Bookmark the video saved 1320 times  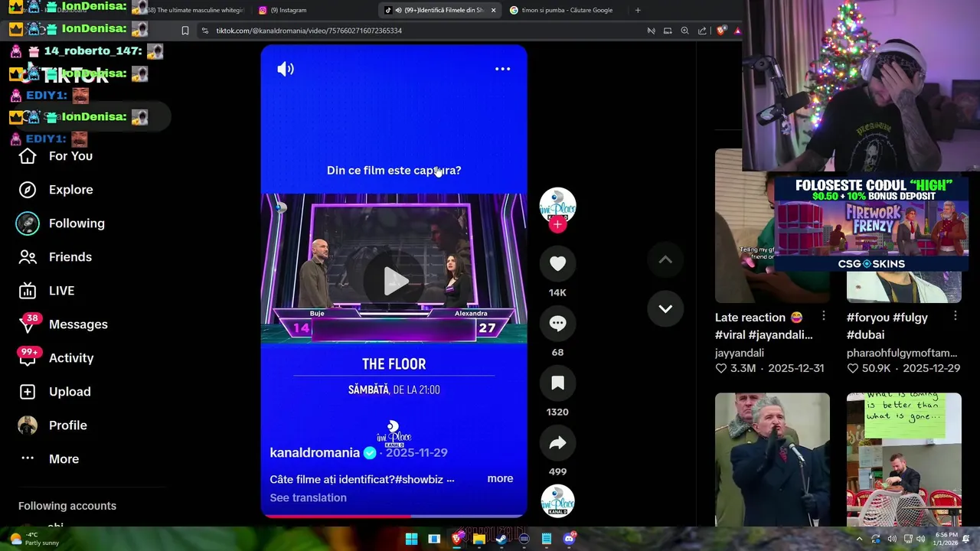pyautogui.click(x=557, y=383)
